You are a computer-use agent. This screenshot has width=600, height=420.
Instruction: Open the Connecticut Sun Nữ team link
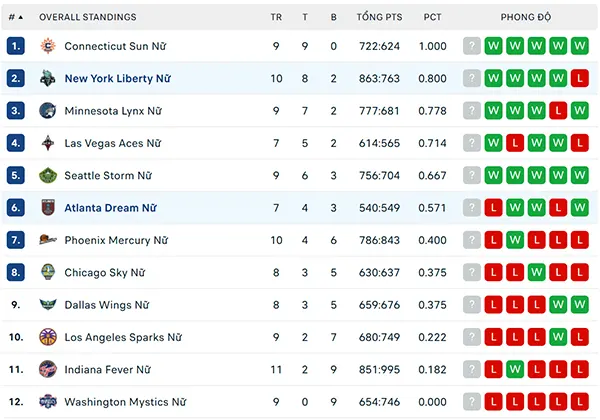pos(115,46)
